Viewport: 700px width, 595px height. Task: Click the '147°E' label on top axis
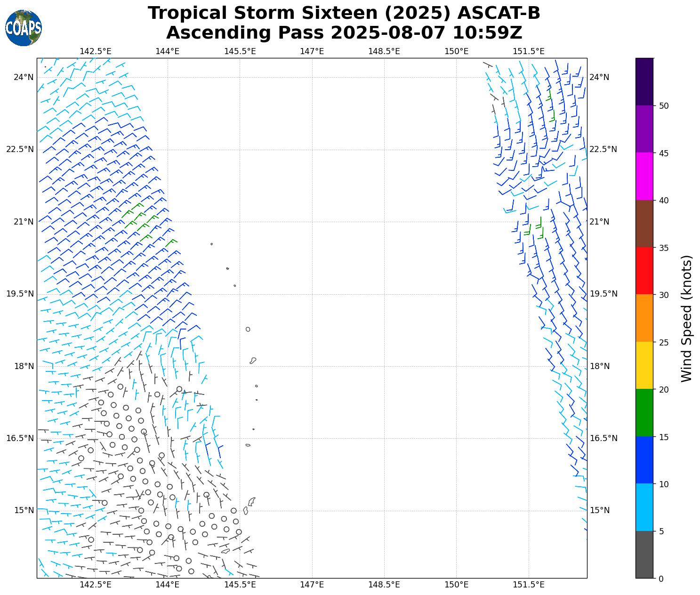point(312,51)
